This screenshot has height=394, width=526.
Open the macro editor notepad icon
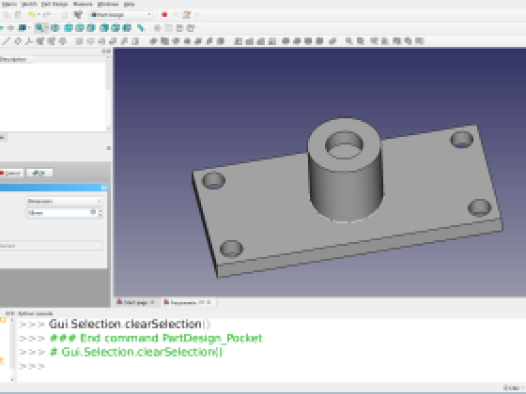click(x=187, y=15)
